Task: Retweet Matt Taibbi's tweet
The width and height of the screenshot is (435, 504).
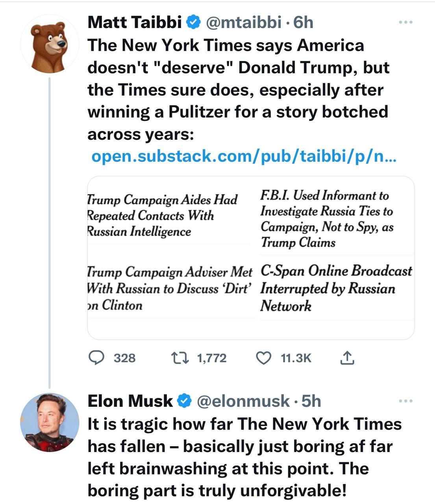Action: tap(180, 358)
